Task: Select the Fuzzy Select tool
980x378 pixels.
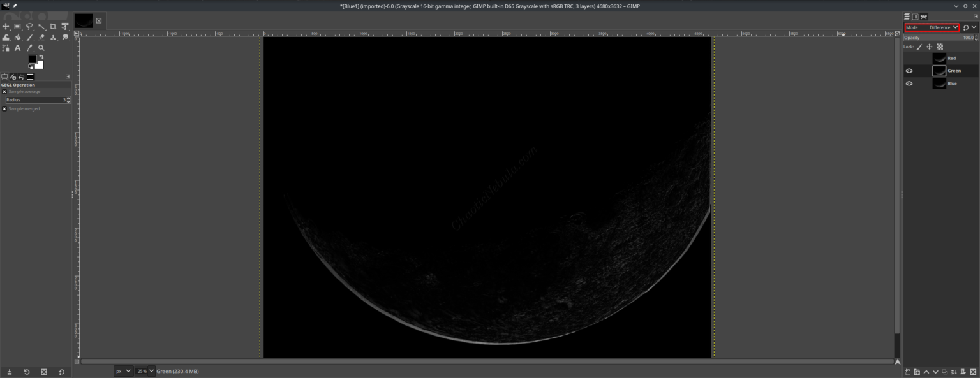Action: pyautogui.click(x=41, y=26)
